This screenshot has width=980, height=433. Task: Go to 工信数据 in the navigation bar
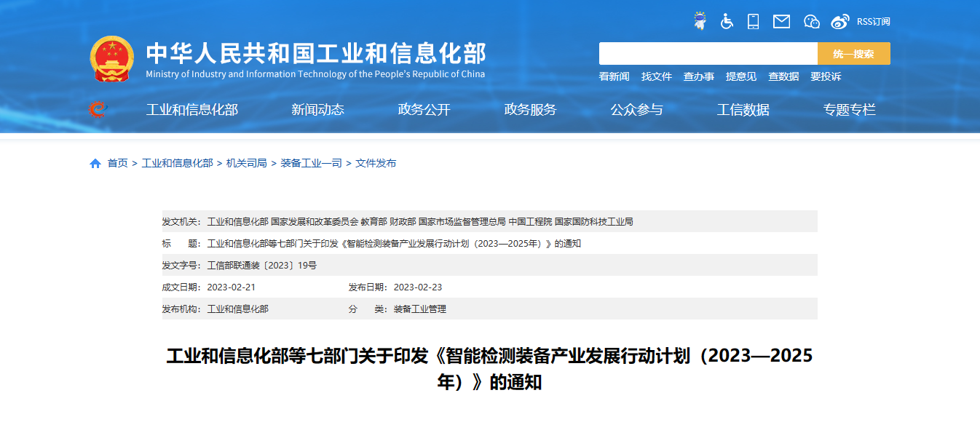click(743, 110)
